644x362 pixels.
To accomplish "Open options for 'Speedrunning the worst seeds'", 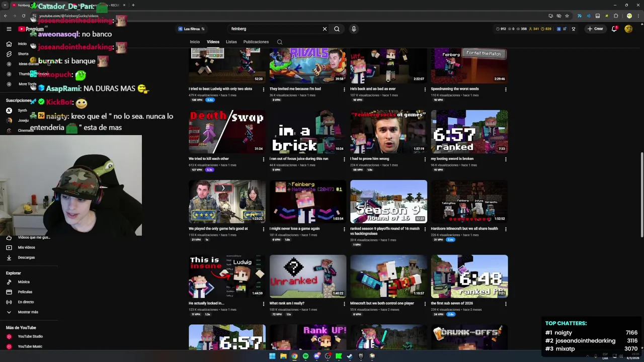I will tap(506, 89).
